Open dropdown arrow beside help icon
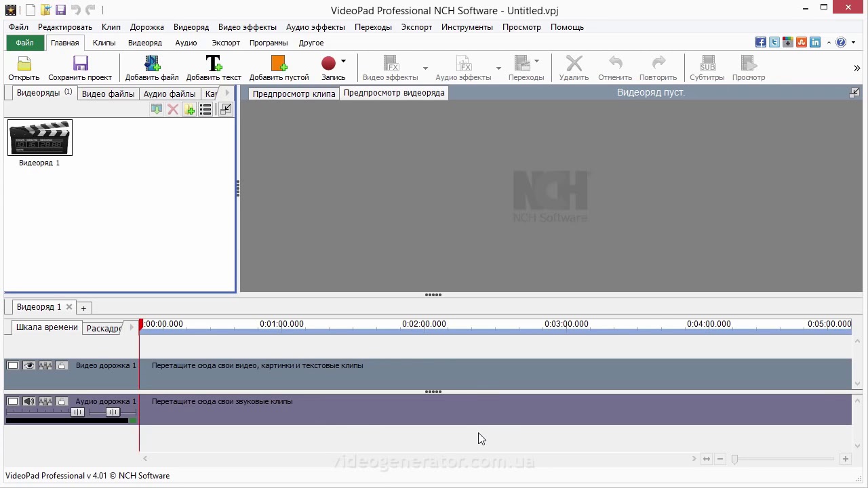 click(x=852, y=43)
